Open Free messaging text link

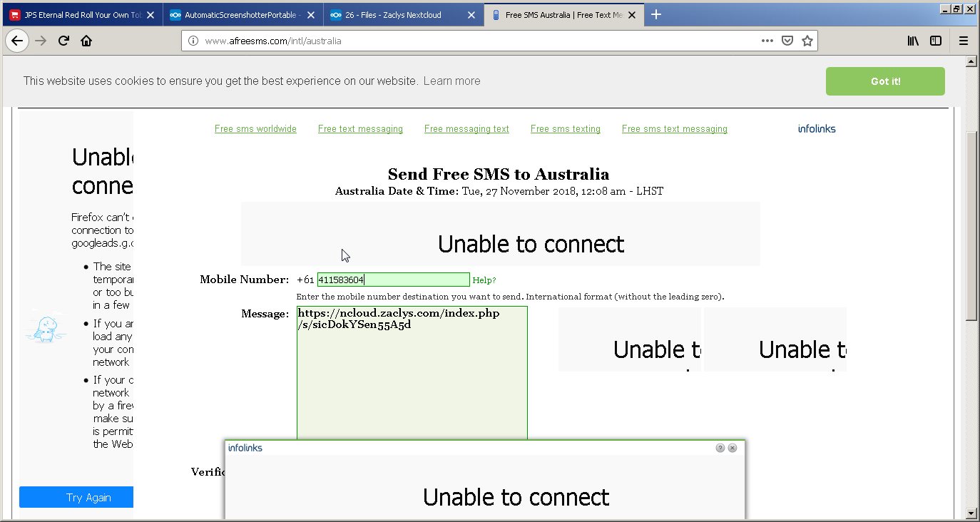pyautogui.click(x=466, y=129)
